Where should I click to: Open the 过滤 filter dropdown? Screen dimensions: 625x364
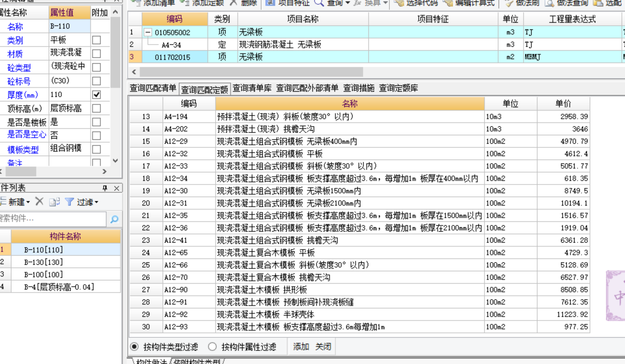(x=82, y=202)
